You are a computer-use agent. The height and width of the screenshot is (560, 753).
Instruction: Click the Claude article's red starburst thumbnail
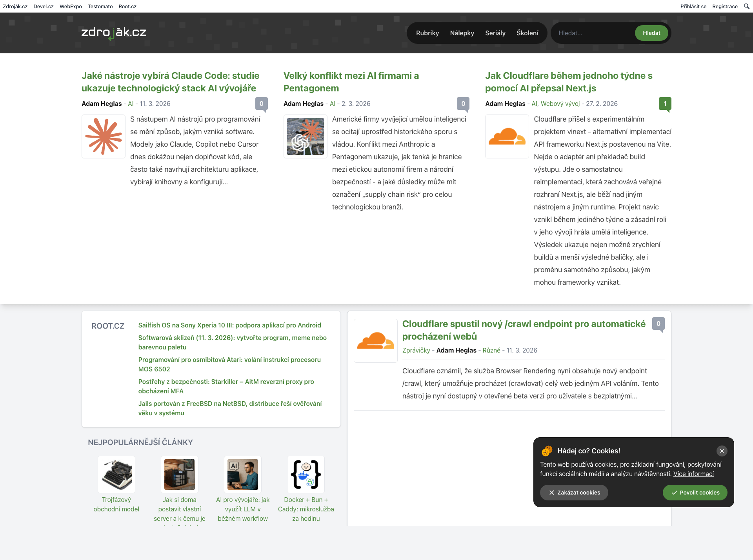[103, 136]
